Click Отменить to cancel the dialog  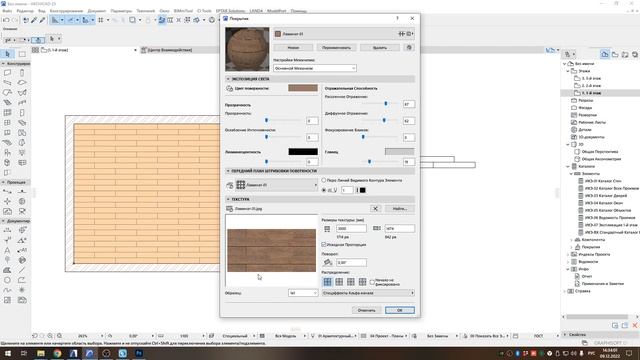366,310
